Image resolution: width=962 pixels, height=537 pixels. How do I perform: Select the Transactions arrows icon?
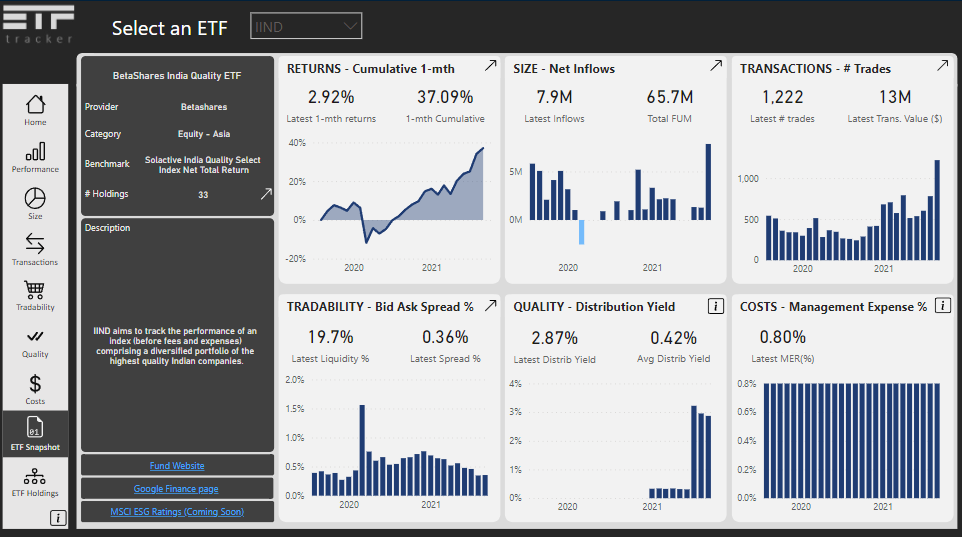[x=35, y=244]
